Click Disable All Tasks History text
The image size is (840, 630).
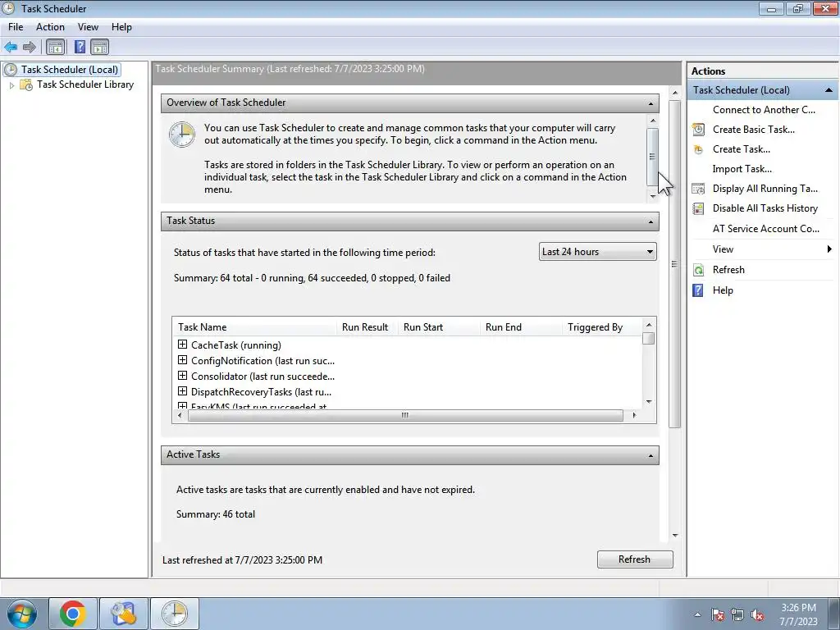point(765,208)
